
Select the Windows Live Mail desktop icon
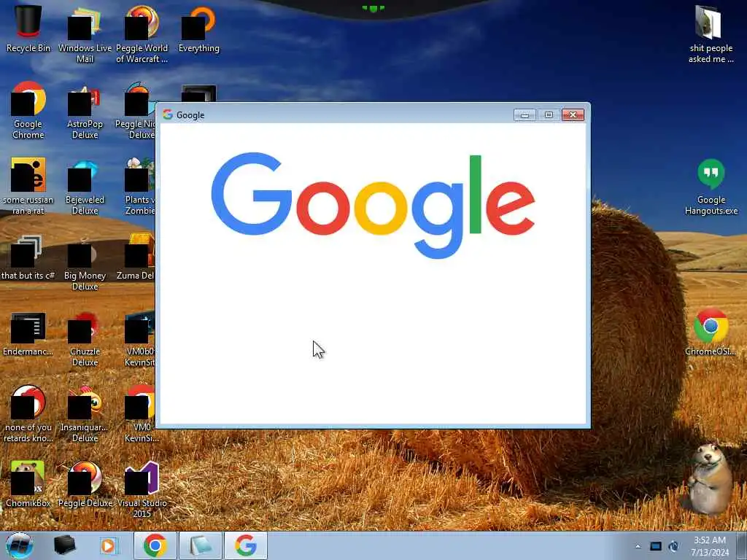[x=85, y=34]
